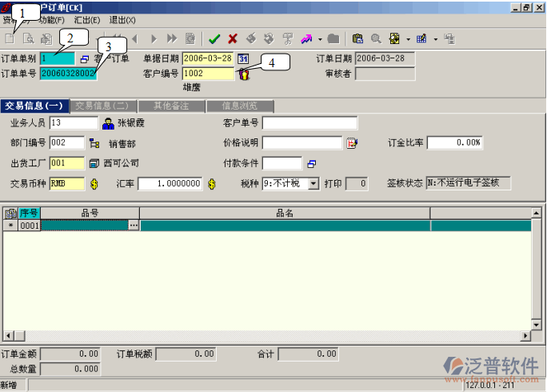The height and width of the screenshot is (392, 547).
Task: Click salesperson lookup icon beside 业务人员
Action: [108, 123]
